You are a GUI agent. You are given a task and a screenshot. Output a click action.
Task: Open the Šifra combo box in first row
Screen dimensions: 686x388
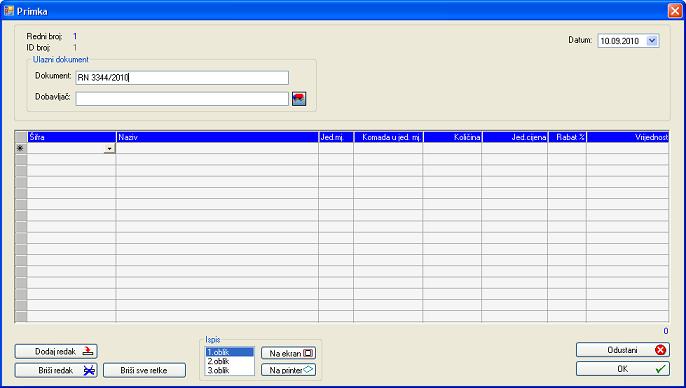tap(109, 149)
